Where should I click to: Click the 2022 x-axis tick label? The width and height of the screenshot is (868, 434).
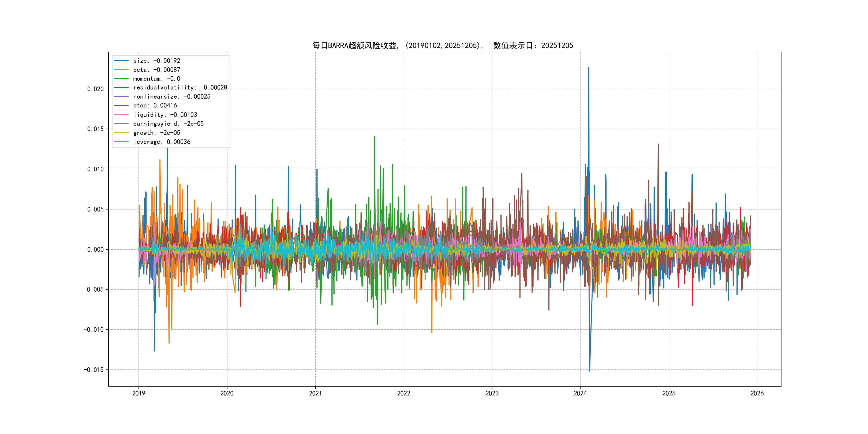click(x=404, y=393)
